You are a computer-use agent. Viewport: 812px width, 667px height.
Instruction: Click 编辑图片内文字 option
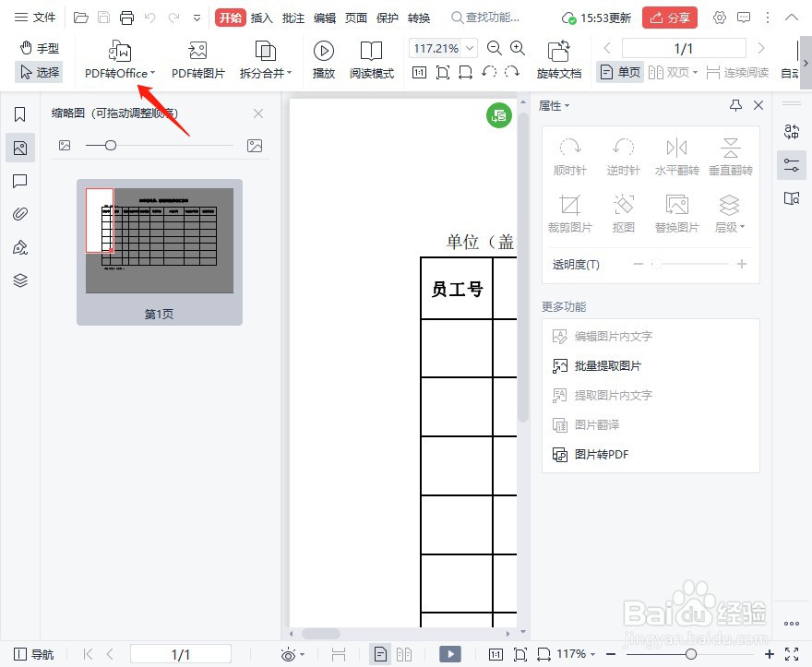point(603,337)
